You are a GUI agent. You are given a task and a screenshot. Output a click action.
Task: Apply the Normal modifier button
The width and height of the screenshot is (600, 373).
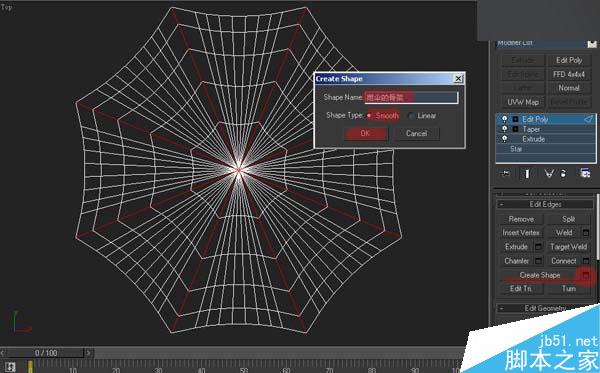coord(569,88)
